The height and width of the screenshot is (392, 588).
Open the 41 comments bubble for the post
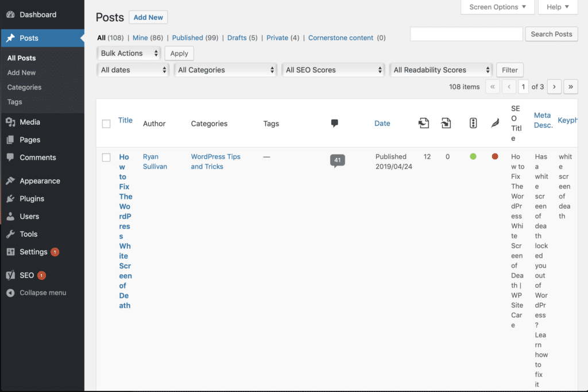(338, 161)
